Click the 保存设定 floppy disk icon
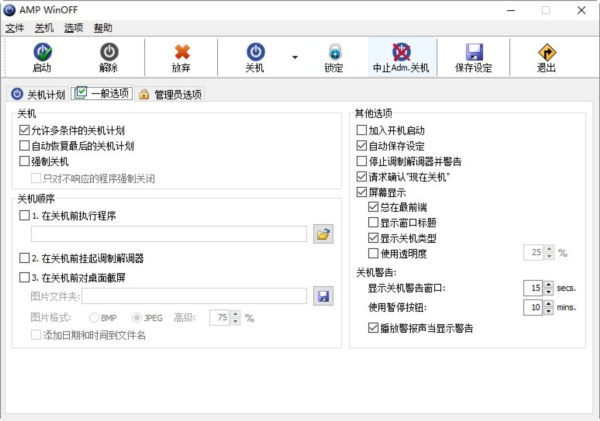The width and height of the screenshot is (600, 421). click(x=474, y=52)
